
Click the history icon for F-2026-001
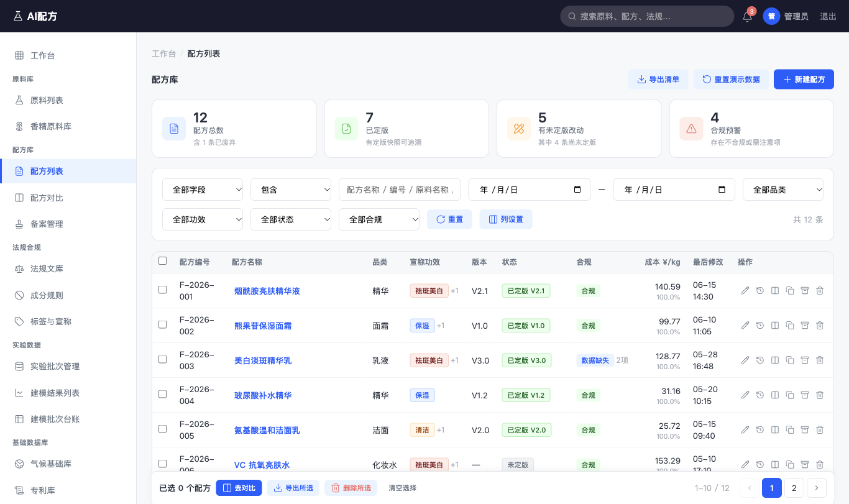point(760,290)
